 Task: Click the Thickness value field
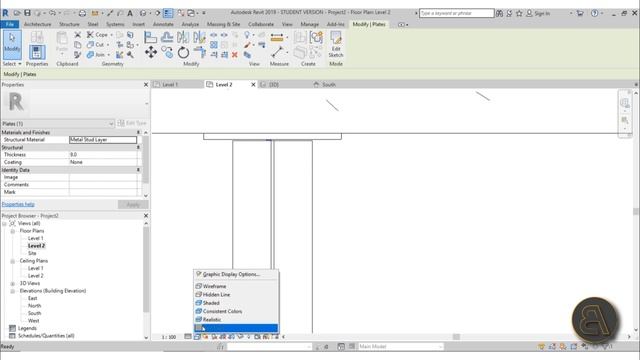(x=103, y=155)
